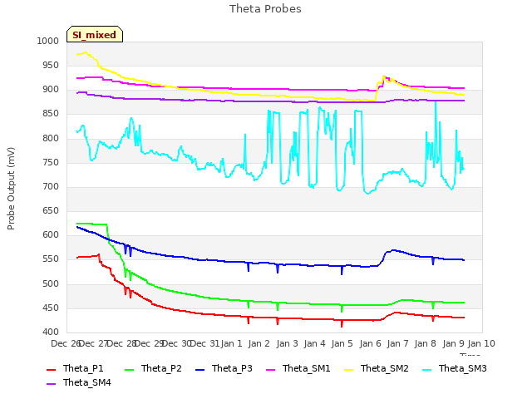Click the 450 y-axis tick label
The width and height of the screenshot is (532, 399).
[x=51, y=308]
